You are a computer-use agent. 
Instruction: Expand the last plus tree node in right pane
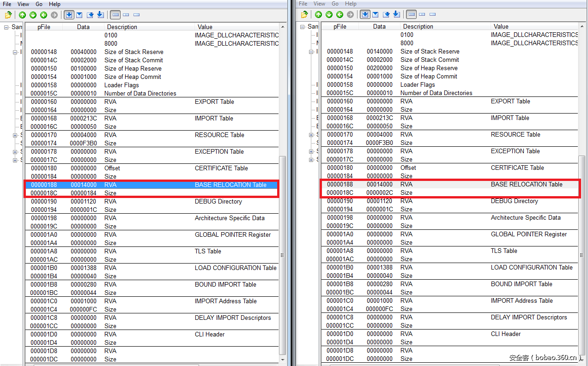click(311, 160)
